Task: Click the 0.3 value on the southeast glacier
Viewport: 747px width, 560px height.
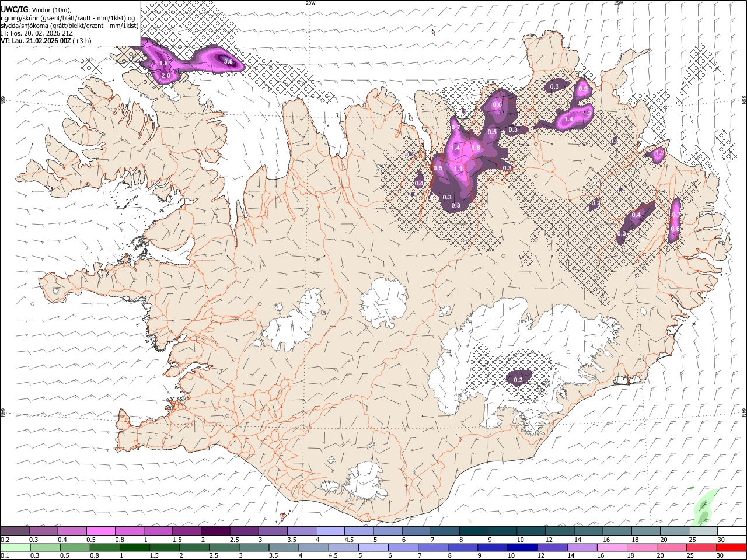Action: point(518,380)
